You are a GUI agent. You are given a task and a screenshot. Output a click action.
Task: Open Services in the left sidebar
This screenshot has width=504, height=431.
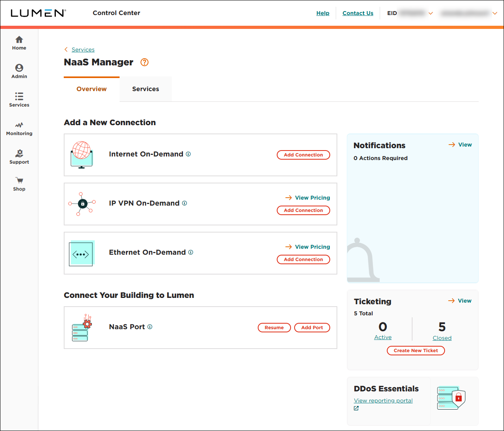point(19,100)
